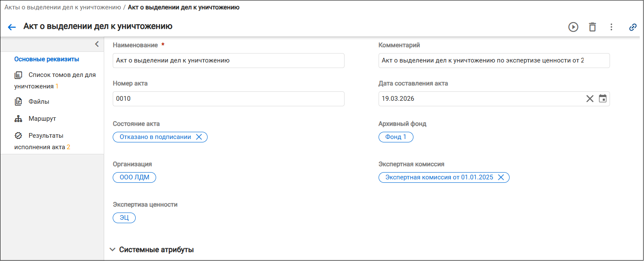Copy link with the chain icon
Image resolution: width=644 pixels, height=261 pixels.
point(633,27)
